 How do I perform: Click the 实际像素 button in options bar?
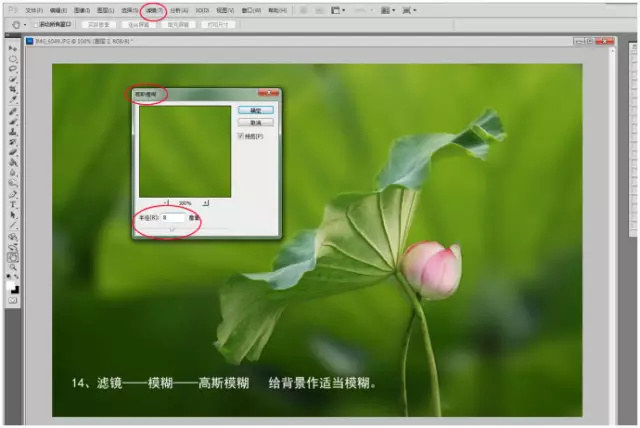coord(99,25)
